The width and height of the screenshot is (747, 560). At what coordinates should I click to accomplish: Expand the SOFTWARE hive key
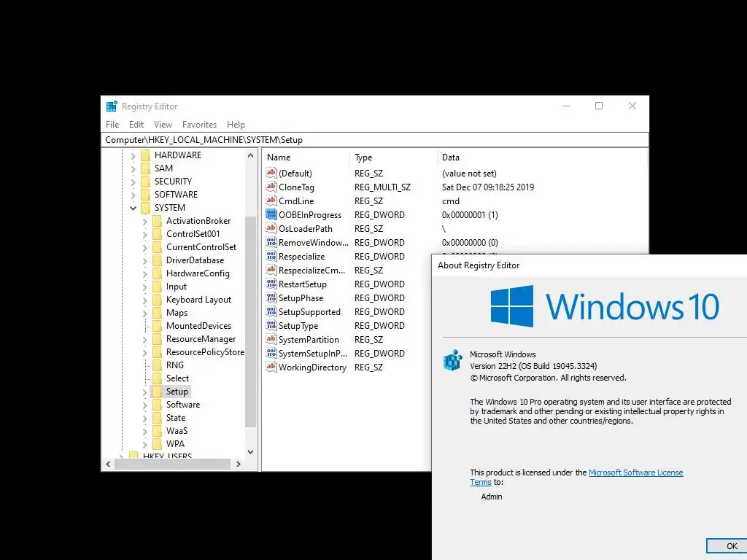tap(133, 195)
